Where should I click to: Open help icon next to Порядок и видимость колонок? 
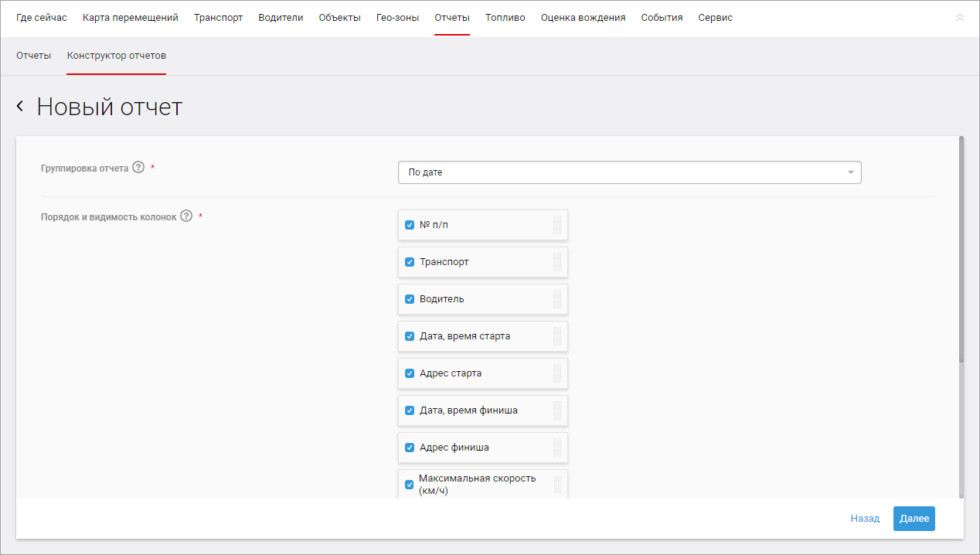186,216
